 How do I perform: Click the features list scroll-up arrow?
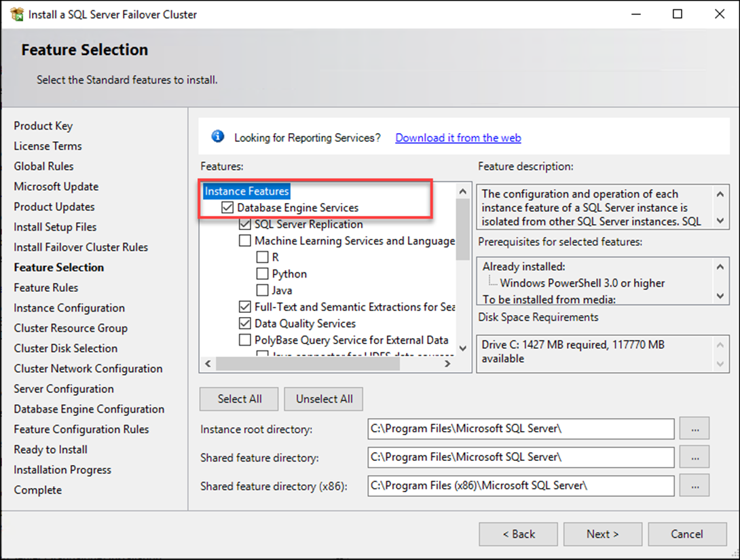pos(463,191)
